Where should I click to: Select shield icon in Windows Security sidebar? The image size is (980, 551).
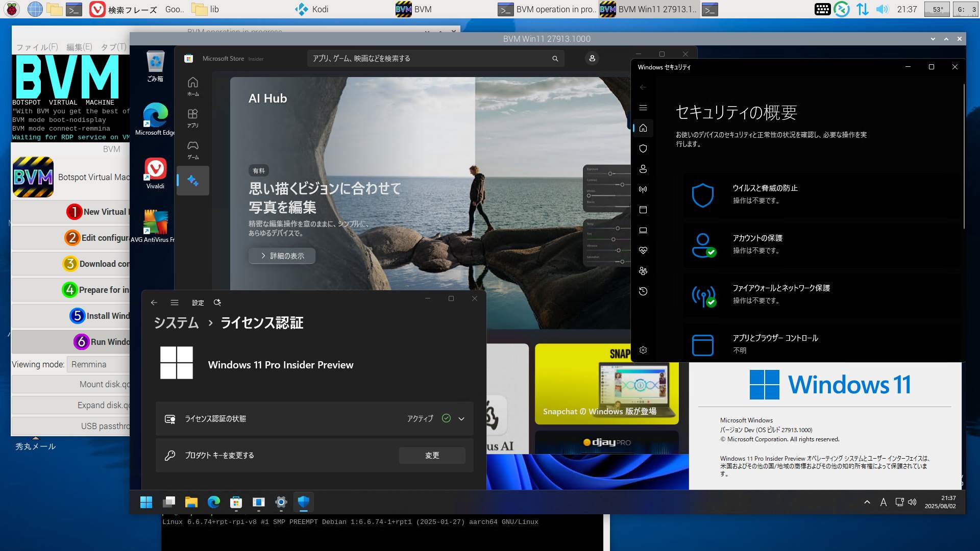point(643,148)
